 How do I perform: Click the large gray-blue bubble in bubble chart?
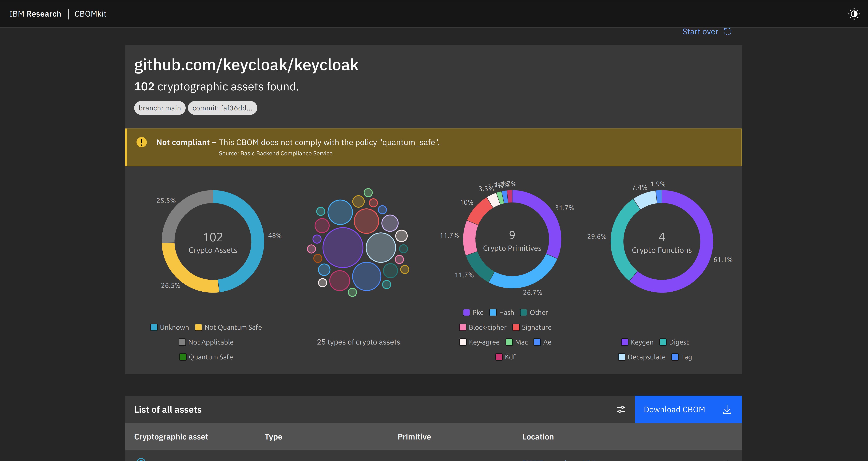click(x=381, y=247)
